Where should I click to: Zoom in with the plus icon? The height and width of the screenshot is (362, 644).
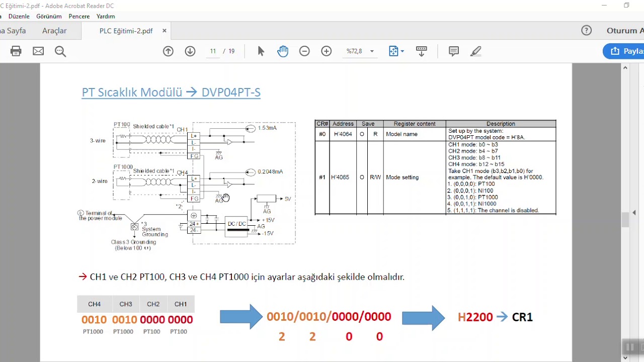tap(327, 51)
